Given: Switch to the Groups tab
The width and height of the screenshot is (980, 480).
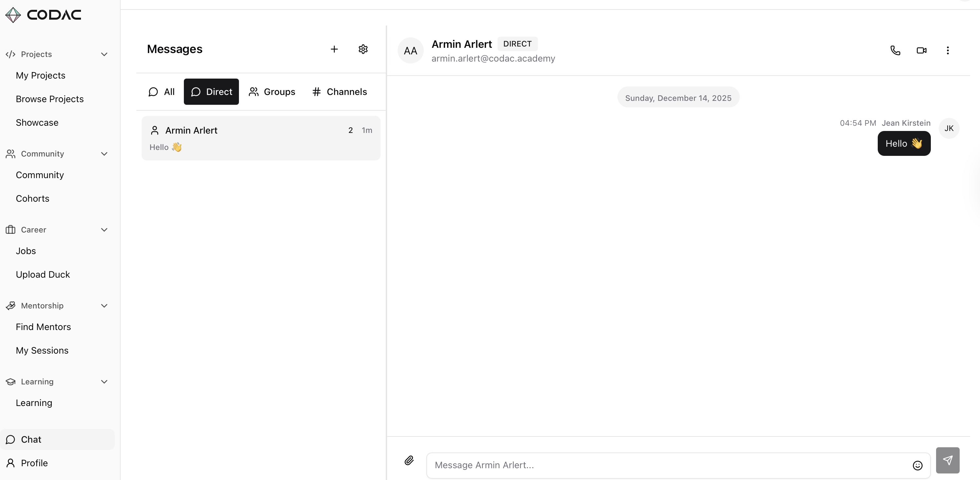Looking at the screenshot, I should [x=272, y=92].
